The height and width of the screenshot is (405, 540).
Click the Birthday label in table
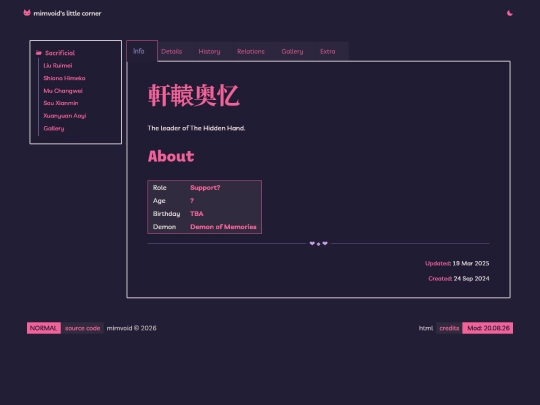166,214
